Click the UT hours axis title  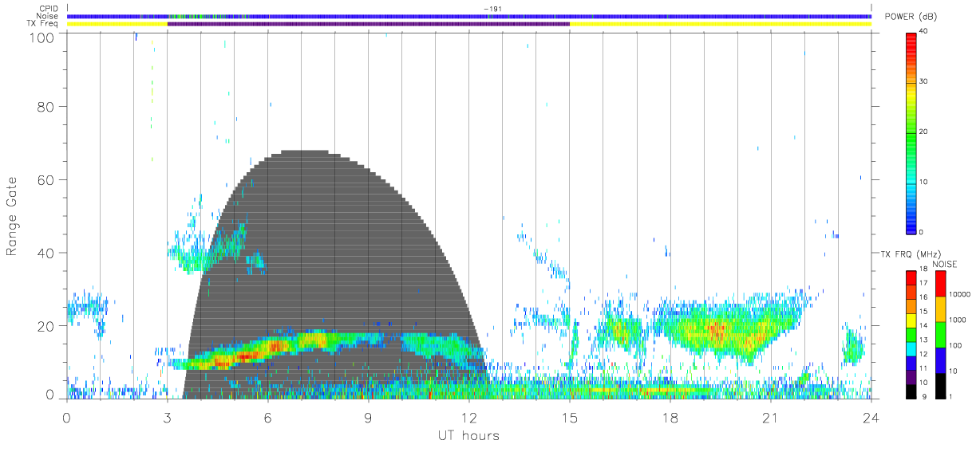468,435
